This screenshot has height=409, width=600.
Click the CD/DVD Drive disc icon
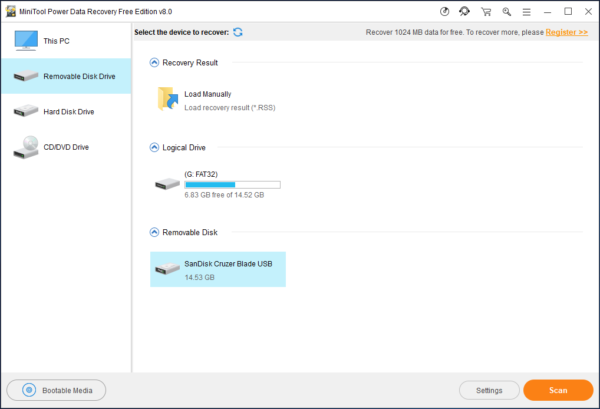pyautogui.click(x=26, y=147)
